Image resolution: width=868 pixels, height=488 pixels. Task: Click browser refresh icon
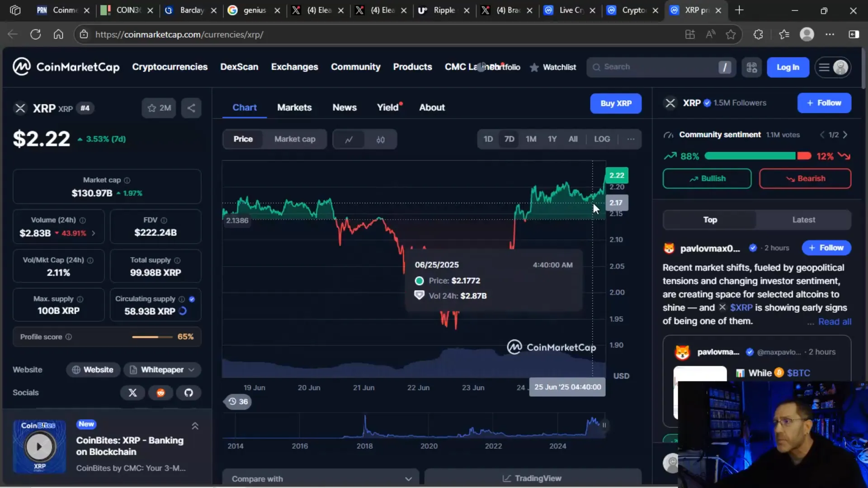click(x=35, y=34)
